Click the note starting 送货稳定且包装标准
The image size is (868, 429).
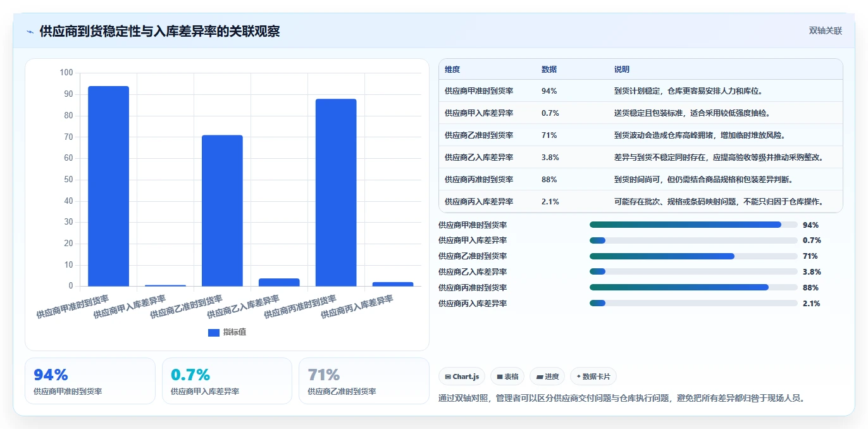tap(693, 113)
